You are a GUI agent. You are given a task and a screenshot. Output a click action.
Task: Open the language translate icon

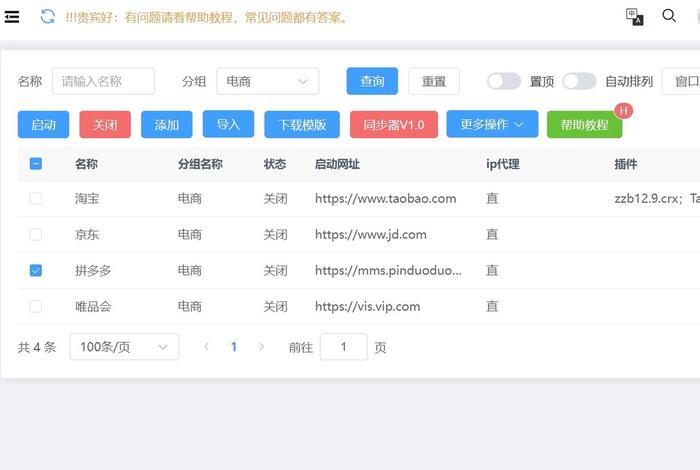tap(634, 17)
